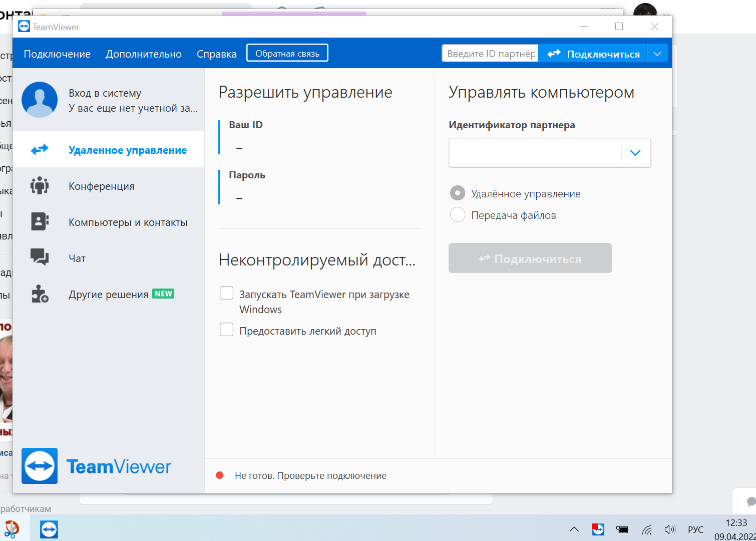Open Другие решения section
The height and width of the screenshot is (541, 756).
pos(108,294)
